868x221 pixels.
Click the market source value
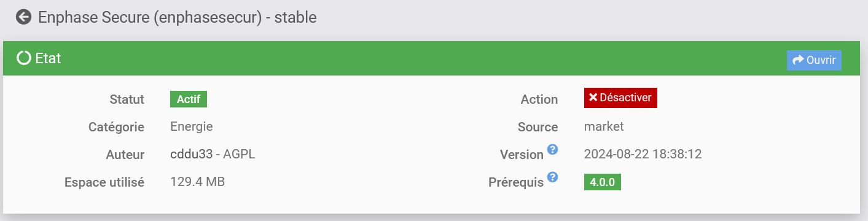pos(604,126)
